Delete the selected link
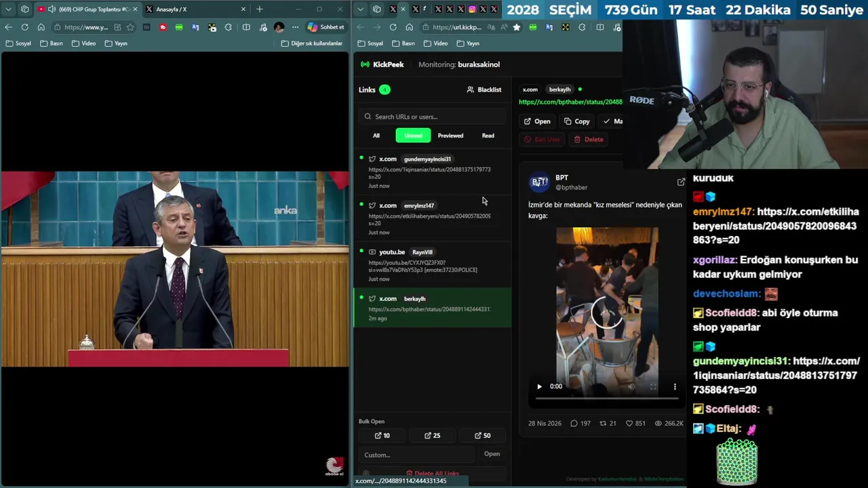 [589, 140]
